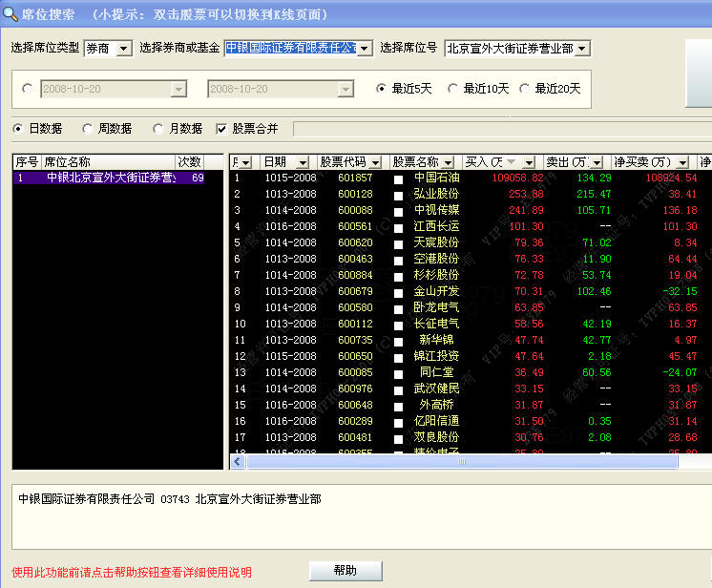This screenshot has width=712, height=588.
Task: Open the 选择席位类型 dropdown
Action: 123,49
